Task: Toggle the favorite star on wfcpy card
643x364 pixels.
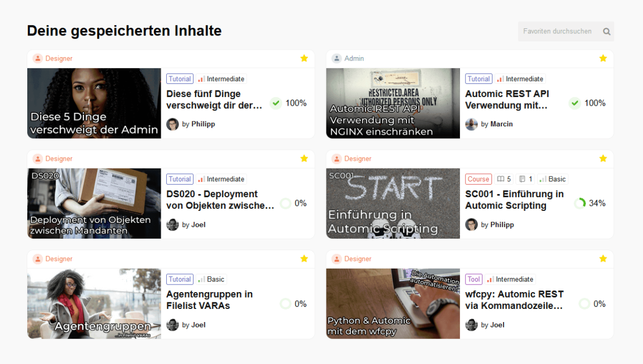Action: coord(603,259)
